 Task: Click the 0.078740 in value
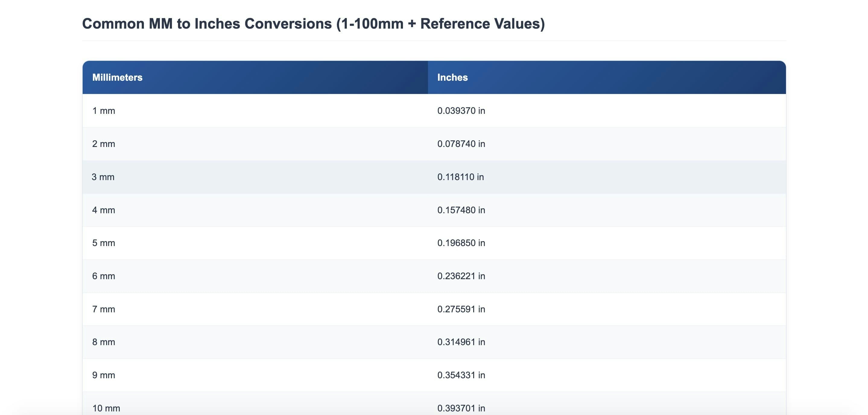pyautogui.click(x=461, y=144)
